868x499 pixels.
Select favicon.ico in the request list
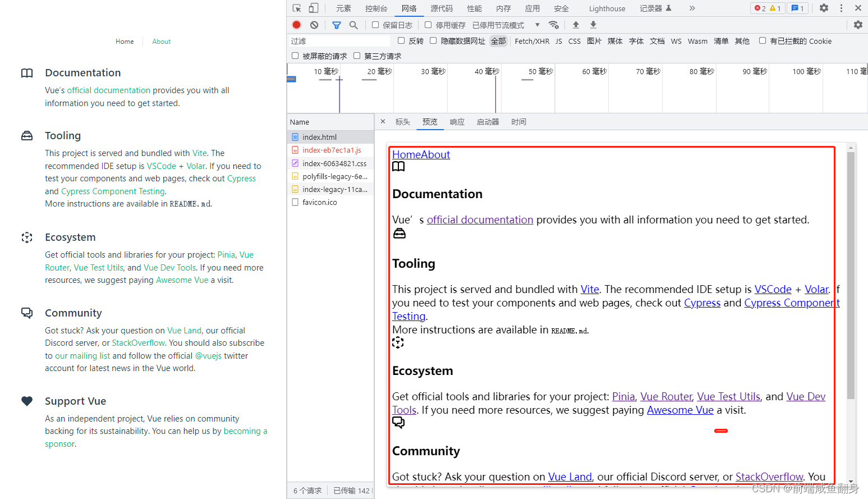point(330,202)
